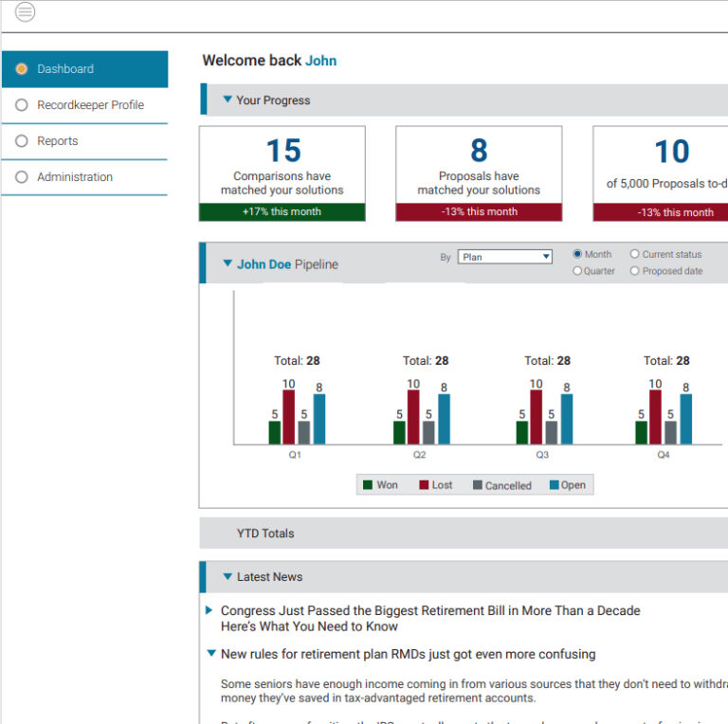Collapse the RMDs news article arrow
This screenshot has height=724, width=728.
(x=210, y=653)
